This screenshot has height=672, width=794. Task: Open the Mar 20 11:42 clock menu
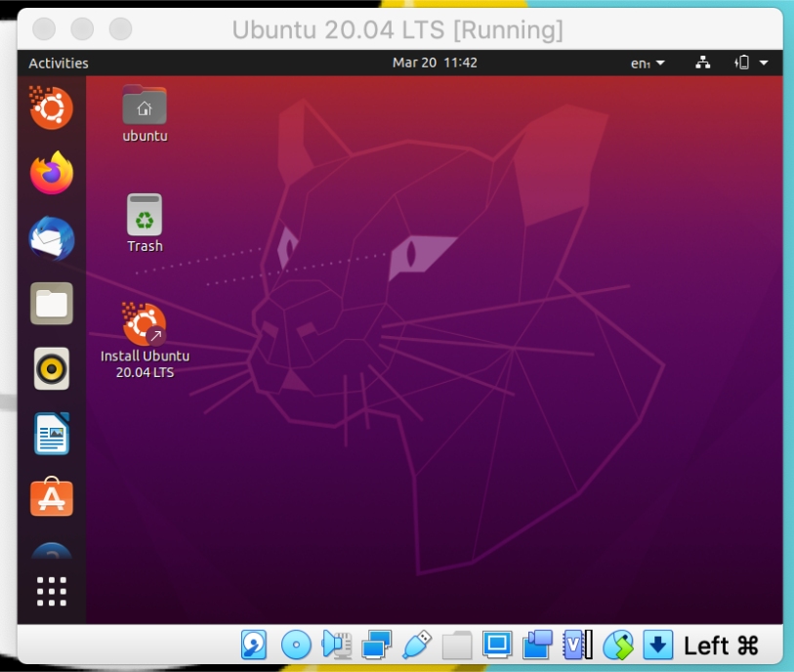tap(435, 63)
